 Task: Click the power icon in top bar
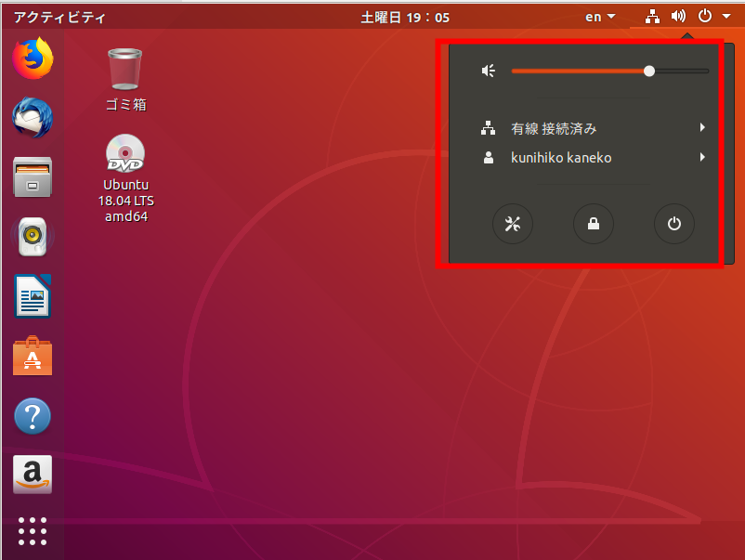[705, 16]
